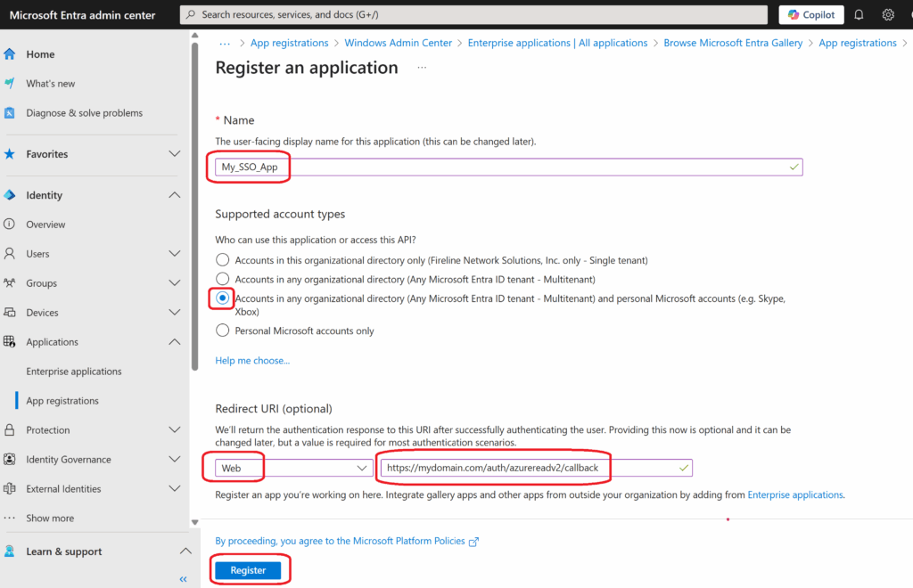Image resolution: width=913 pixels, height=588 pixels.
Task: Click the Devices icon in sidebar
Action: (9, 313)
